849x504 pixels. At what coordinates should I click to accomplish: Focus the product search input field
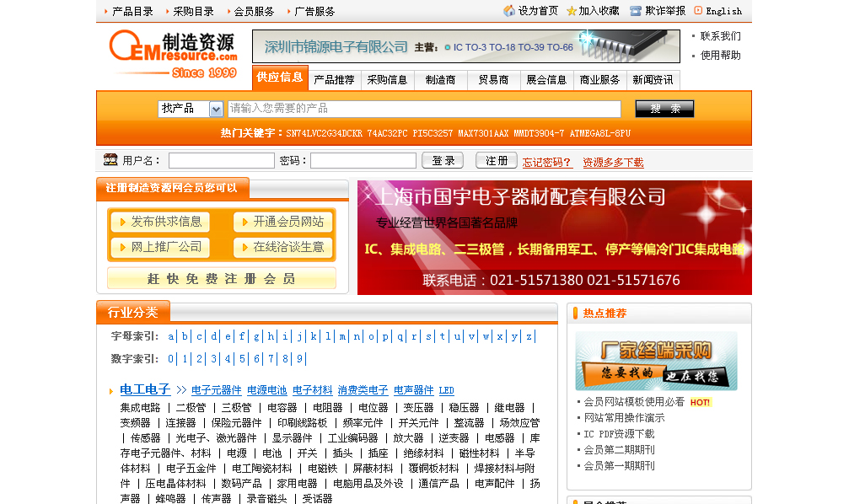(x=424, y=109)
